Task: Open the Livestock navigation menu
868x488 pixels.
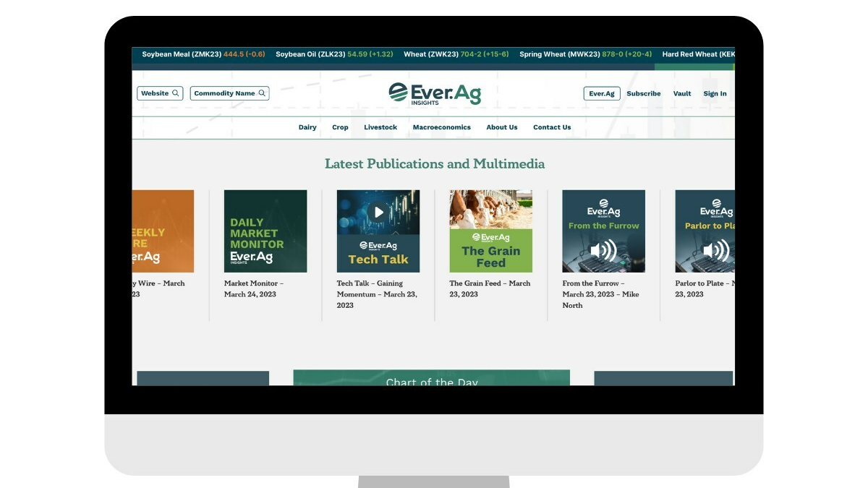Action: pos(380,127)
